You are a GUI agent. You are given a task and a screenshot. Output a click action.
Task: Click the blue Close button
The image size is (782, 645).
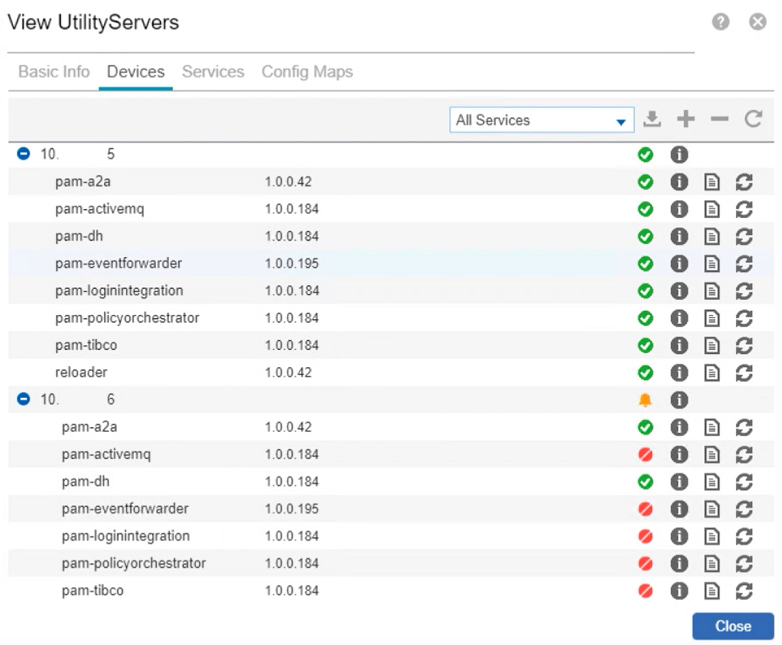click(732, 626)
